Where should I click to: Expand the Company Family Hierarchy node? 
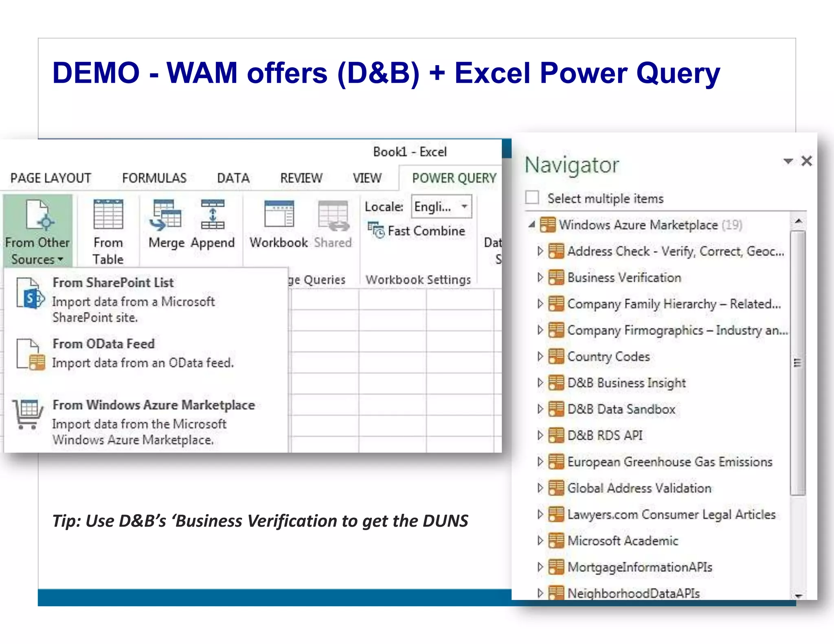click(540, 304)
